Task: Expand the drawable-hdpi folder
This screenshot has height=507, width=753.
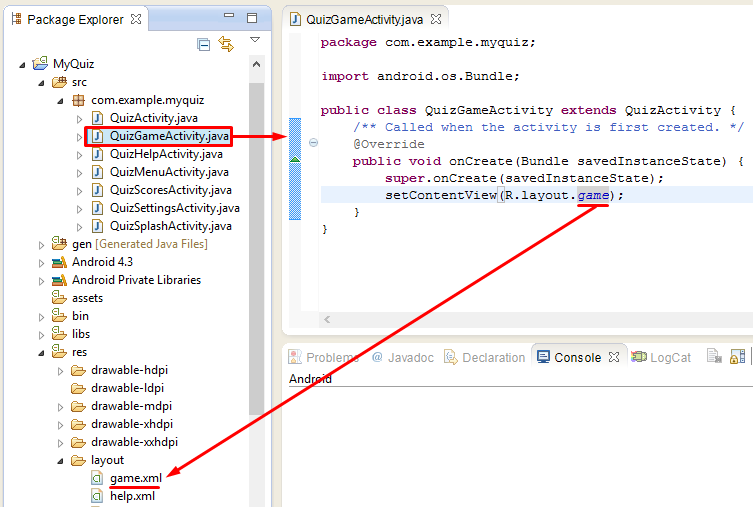Action: point(60,371)
